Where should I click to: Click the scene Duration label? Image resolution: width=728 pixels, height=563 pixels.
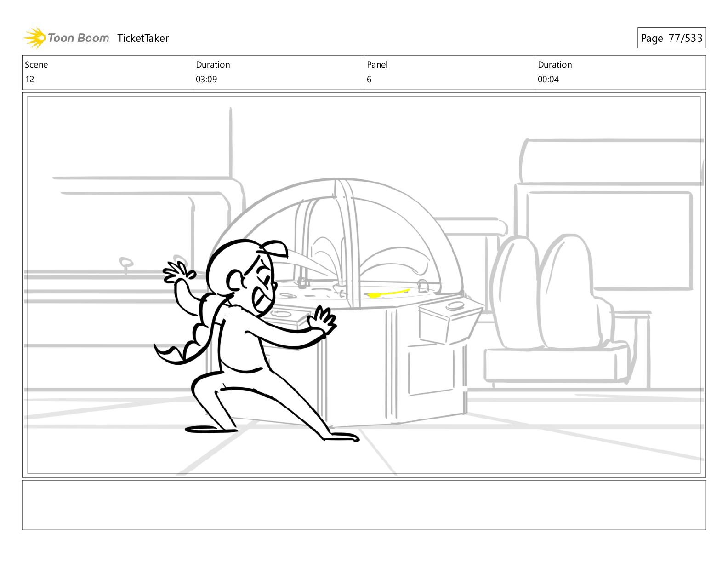tap(213, 65)
